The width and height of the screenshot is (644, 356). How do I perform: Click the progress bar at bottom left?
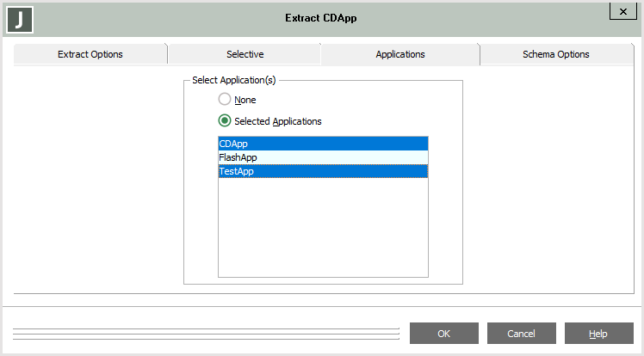click(x=207, y=334)
